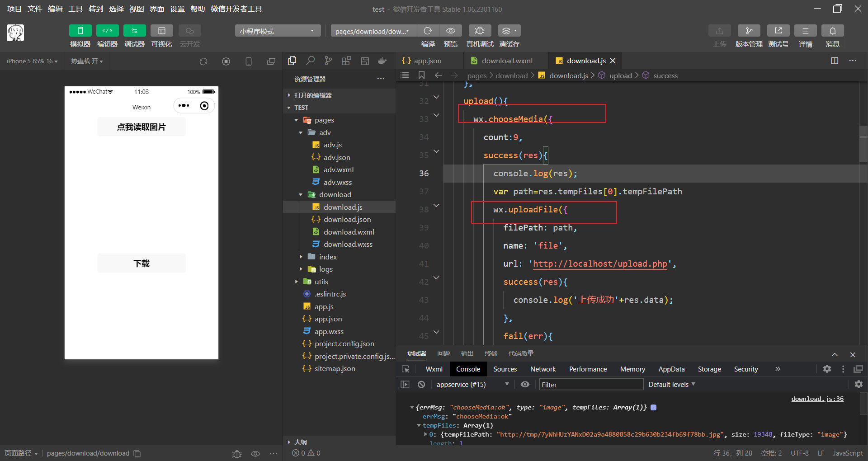The height and width of the screenshot is (461, 868).
Task: Open the download.wxss file
Action: coord(348,244)
